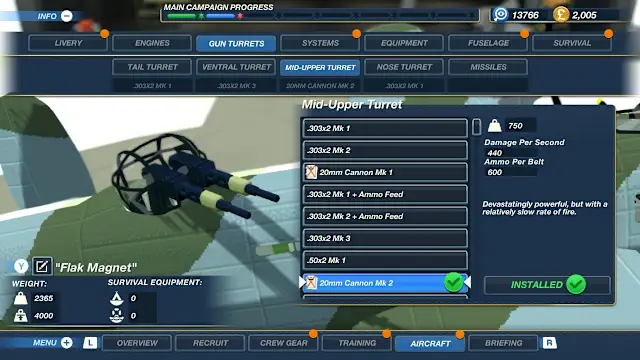Go to OVERVIEW section
640x360 pixels.
137,343
